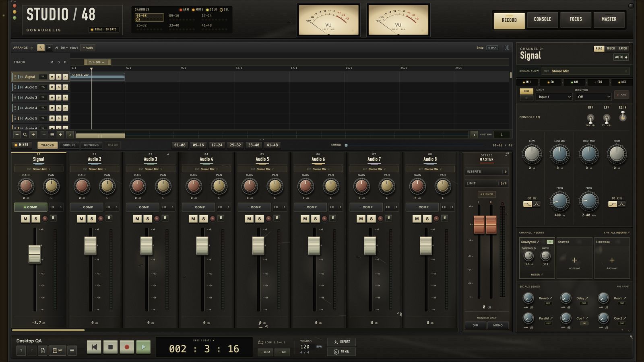Click the red Record transport button
644x362 pixels.
[127, 347]
